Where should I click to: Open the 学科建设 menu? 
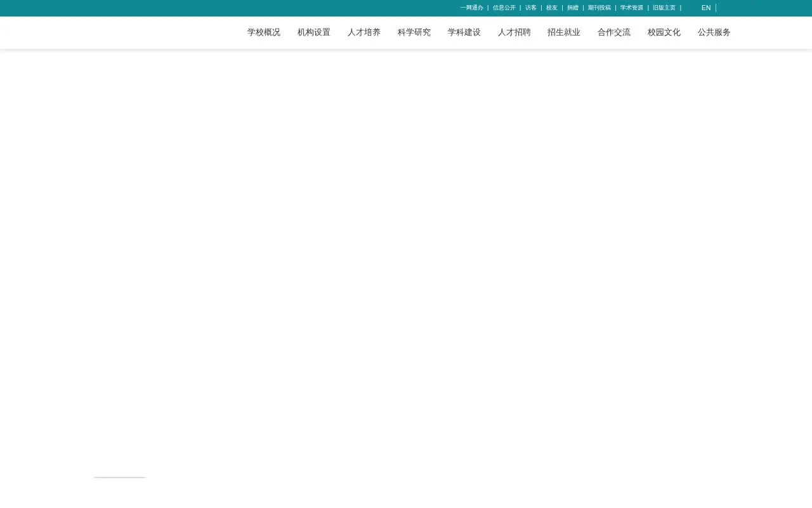[464, 32]
